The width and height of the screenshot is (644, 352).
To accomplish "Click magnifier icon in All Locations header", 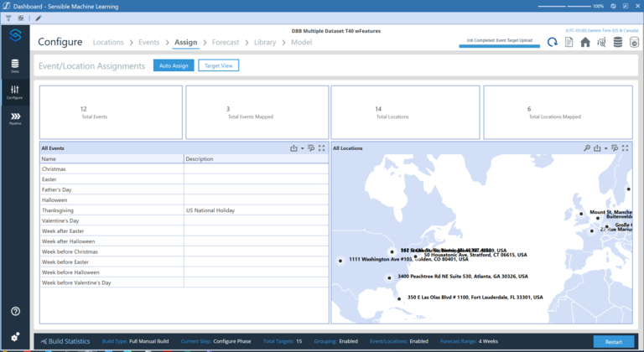I will click(587, 148).
